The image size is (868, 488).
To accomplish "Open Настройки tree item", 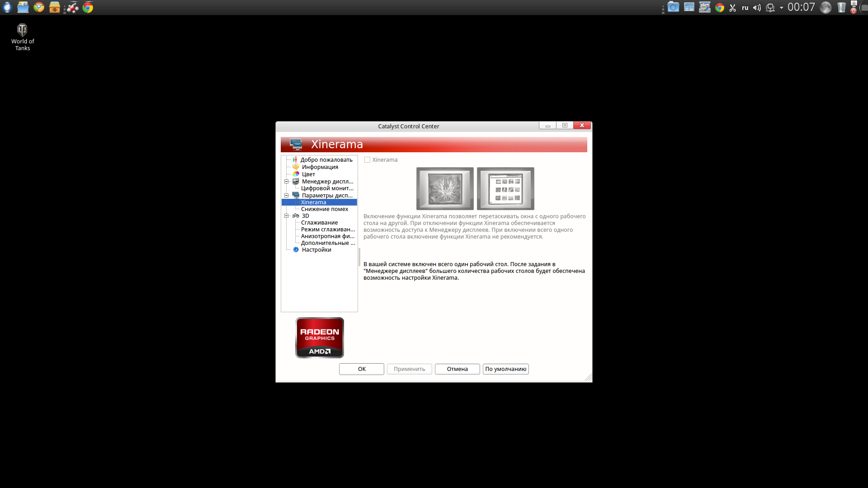I will click(316, 250).
